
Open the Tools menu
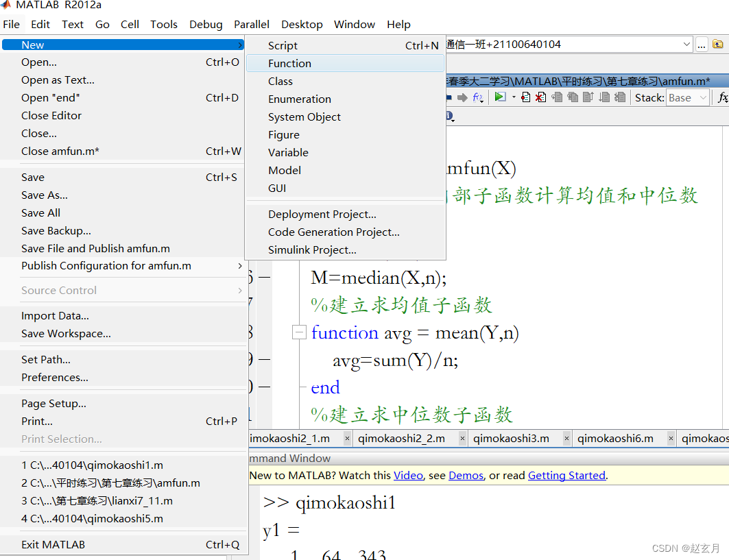pos(164,24)
